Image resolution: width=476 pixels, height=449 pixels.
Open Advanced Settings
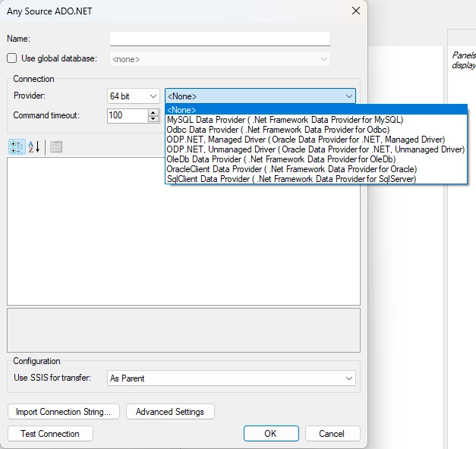pos(170,412)
